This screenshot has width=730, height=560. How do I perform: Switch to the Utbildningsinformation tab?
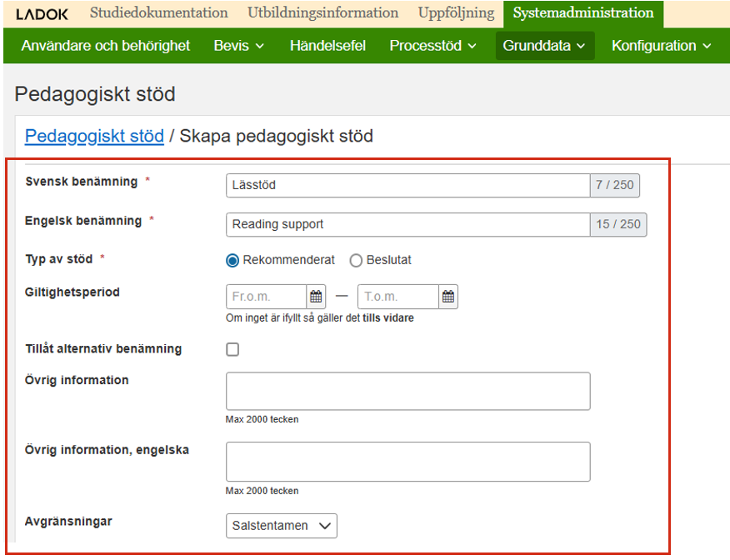click(322, 13)
